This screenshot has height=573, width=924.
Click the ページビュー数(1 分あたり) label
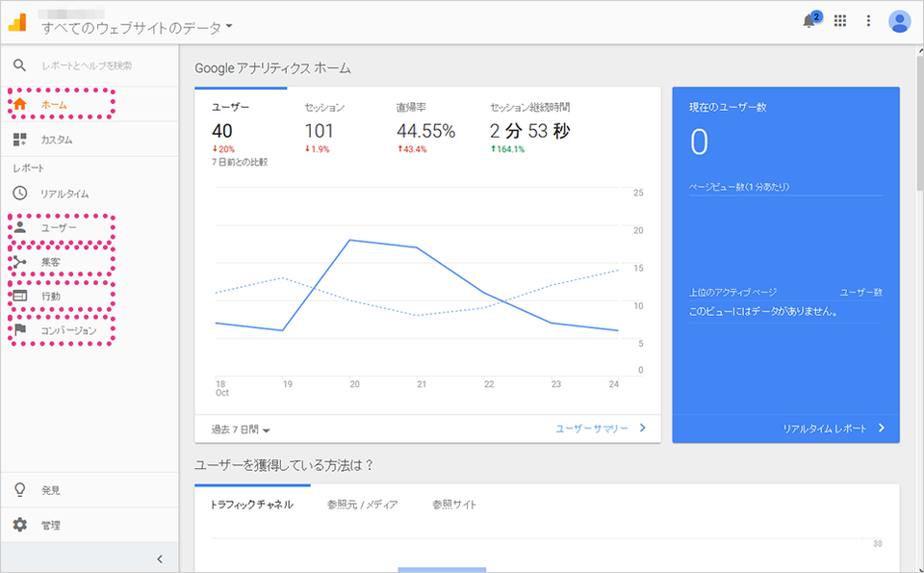(739, 187)
